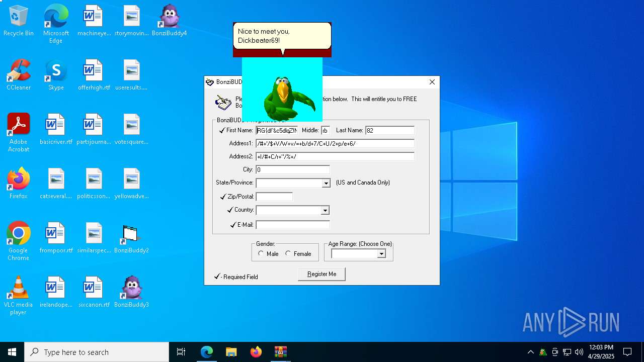This screenshot has width=644, height=362.
Task: Select the sixcanon.rtf document icon
Action: tap(94, 292)
